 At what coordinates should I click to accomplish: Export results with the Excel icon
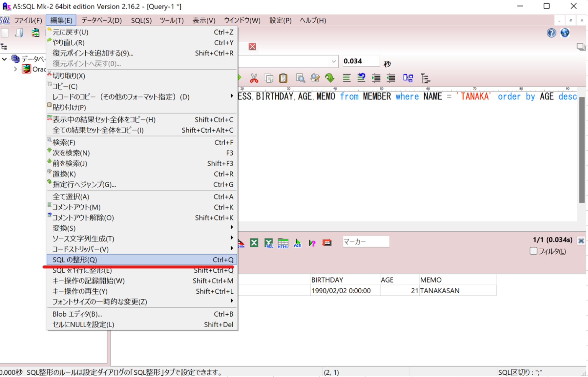254,243
